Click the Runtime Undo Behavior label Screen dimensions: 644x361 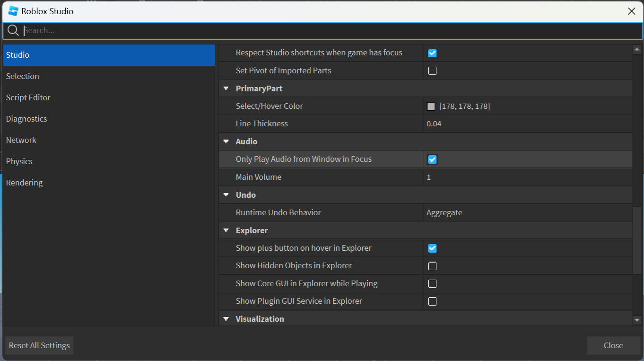(278, 213)
